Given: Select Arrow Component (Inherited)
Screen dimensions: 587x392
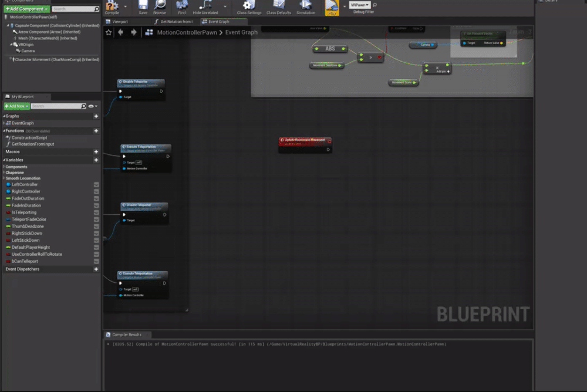Looking at the screenshot, I should [x=49, y=32].
